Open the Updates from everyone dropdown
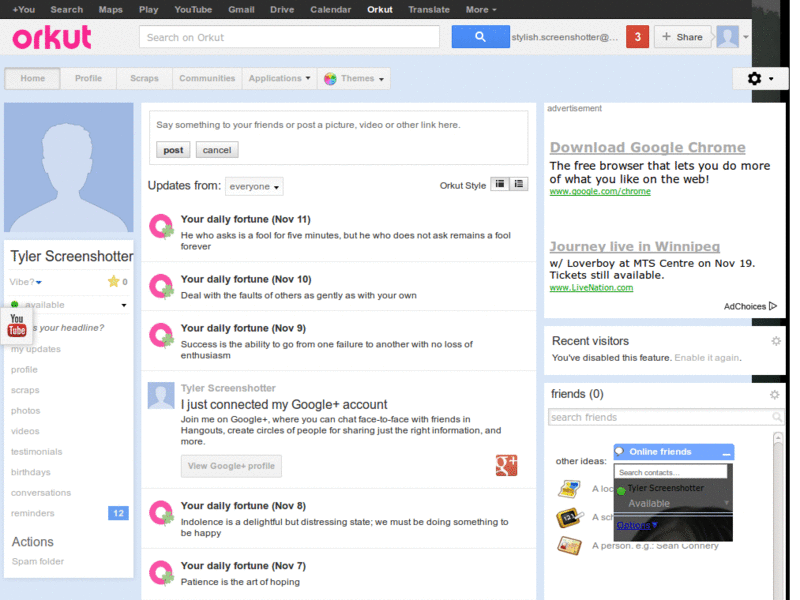Viewport: 800px width, 600px height. coord(254,186)
